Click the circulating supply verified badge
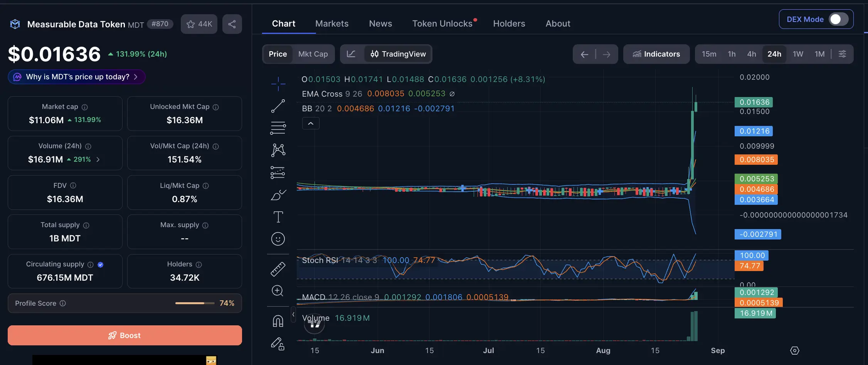This screenshot has height=365, width=868. (101, 265)
